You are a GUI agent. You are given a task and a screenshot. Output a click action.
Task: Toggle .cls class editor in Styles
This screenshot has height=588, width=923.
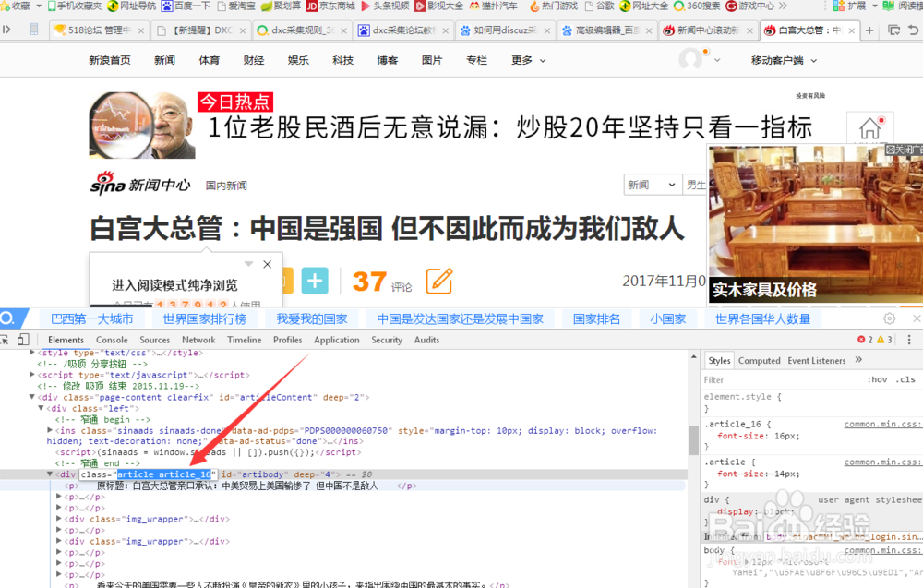(907, 379)
